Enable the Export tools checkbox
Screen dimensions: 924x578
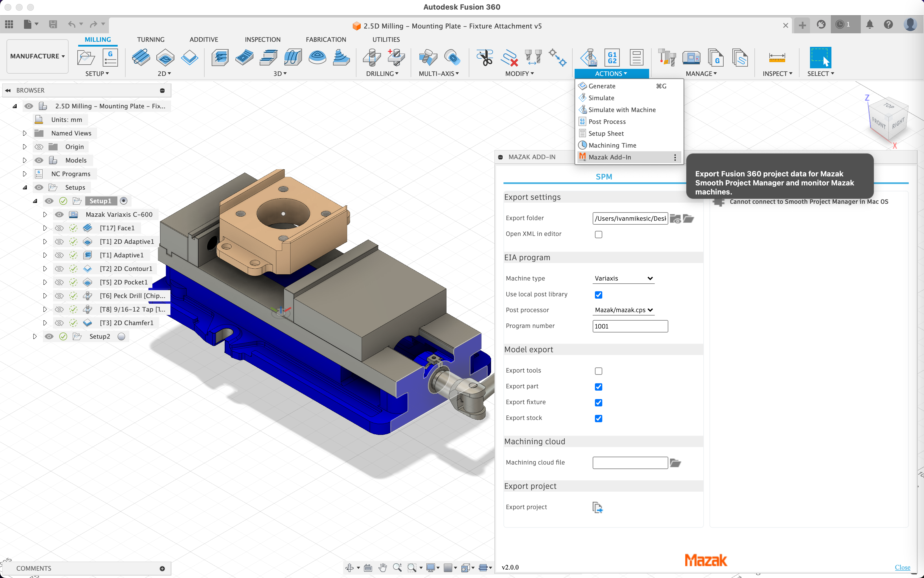pos(598,371)
